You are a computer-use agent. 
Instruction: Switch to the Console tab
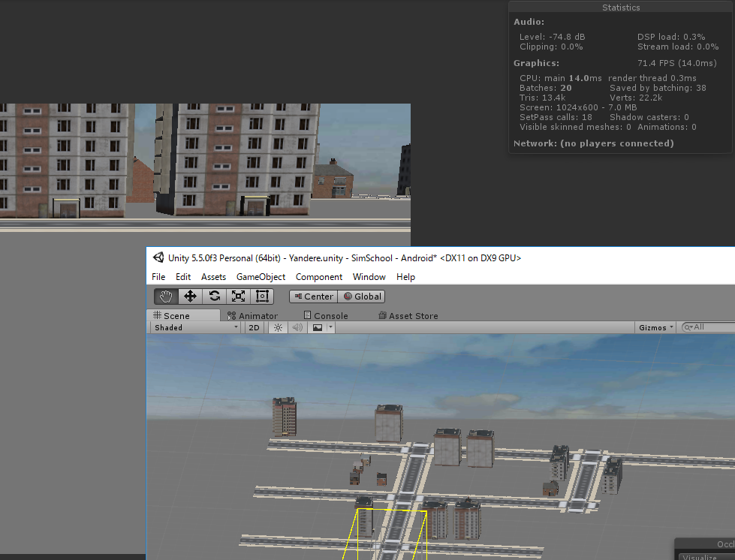click(x=326, y=316)
